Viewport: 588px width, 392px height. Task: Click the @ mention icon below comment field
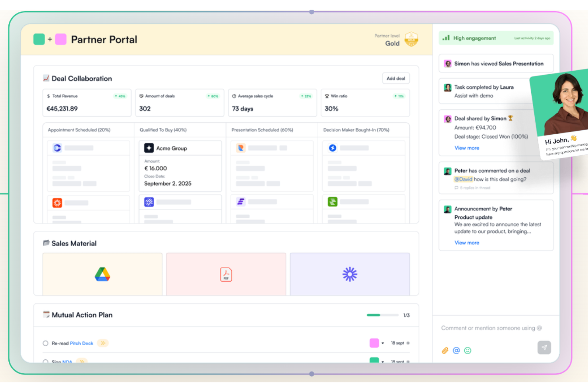tap(456, 350)
